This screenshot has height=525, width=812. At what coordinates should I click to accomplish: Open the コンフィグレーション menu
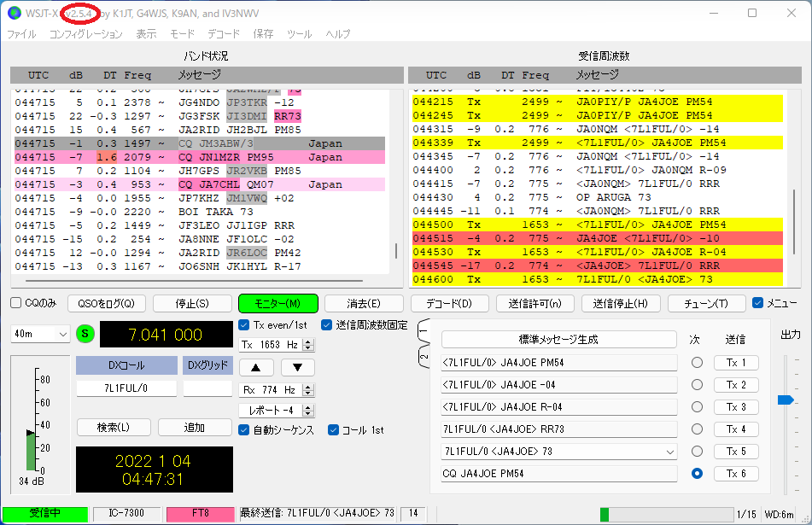coord(86,34)
